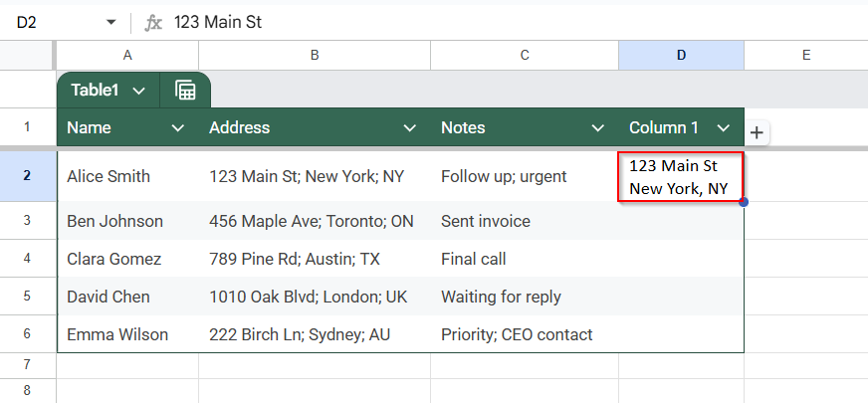The height and width of the screenshot is (403, 868).
Task: Click the cell Emma Wilson
Action: click(127, 334)
